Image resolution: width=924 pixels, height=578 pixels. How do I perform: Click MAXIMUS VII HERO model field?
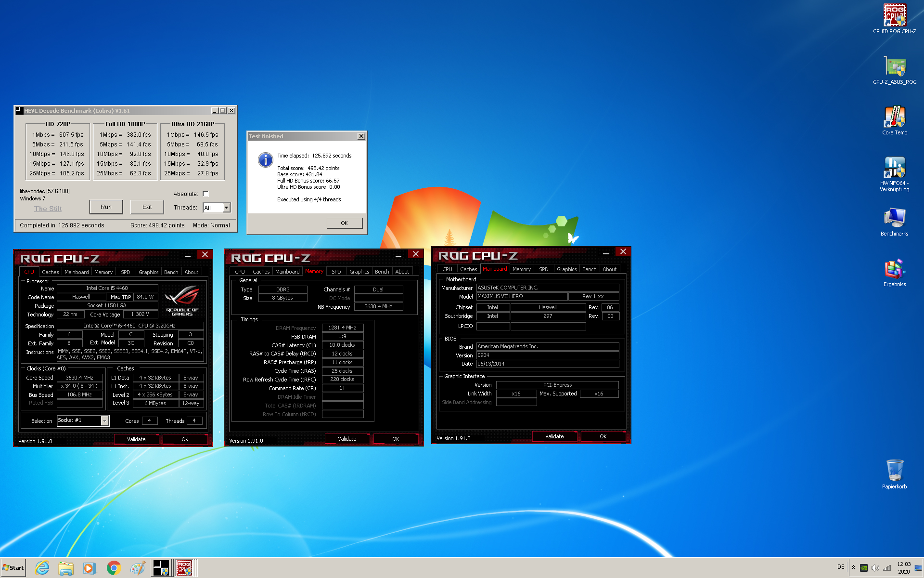[521, 296]
